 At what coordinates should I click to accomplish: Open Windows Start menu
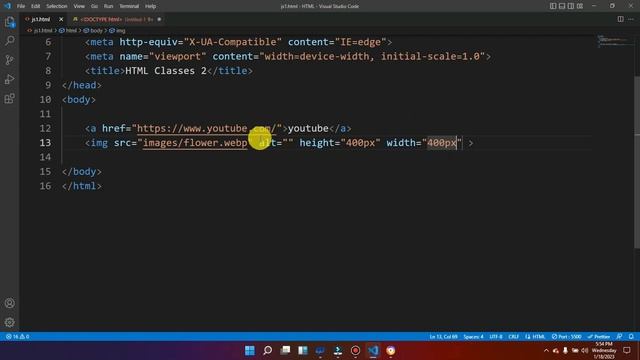click(x=250, y=351)
